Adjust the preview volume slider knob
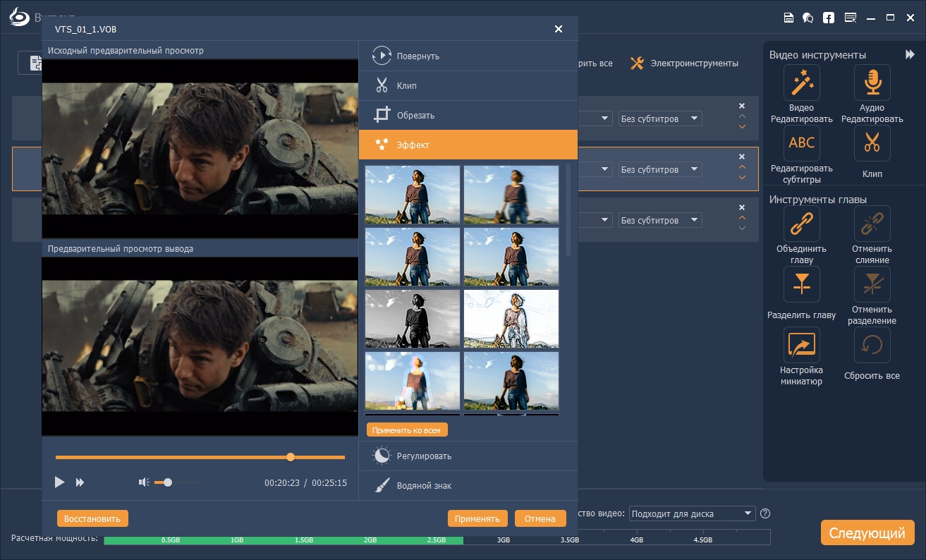Image resolution: width=926 pixels, height=560 pixels. [168, 482]
